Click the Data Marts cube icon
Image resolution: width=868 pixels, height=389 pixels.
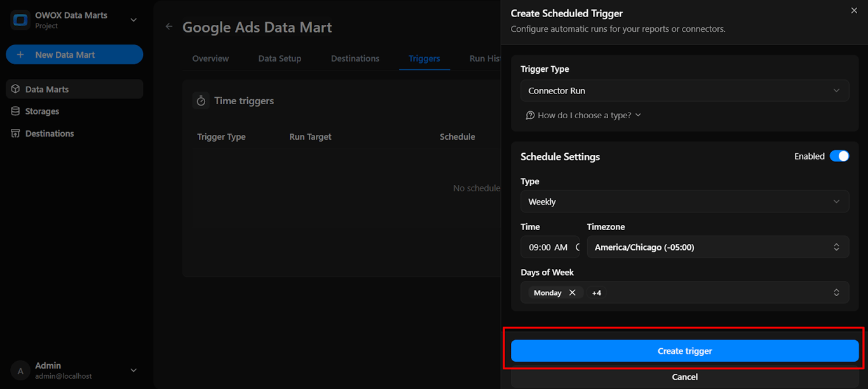(16, 89)
